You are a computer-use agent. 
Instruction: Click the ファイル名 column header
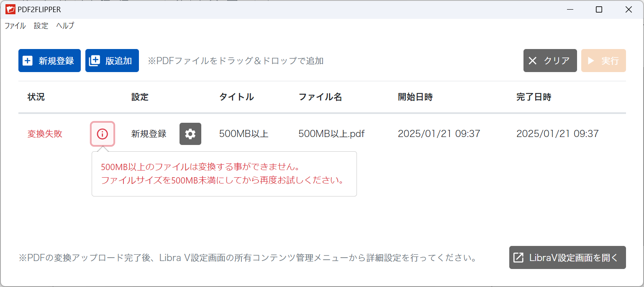(x=320, y=97)
